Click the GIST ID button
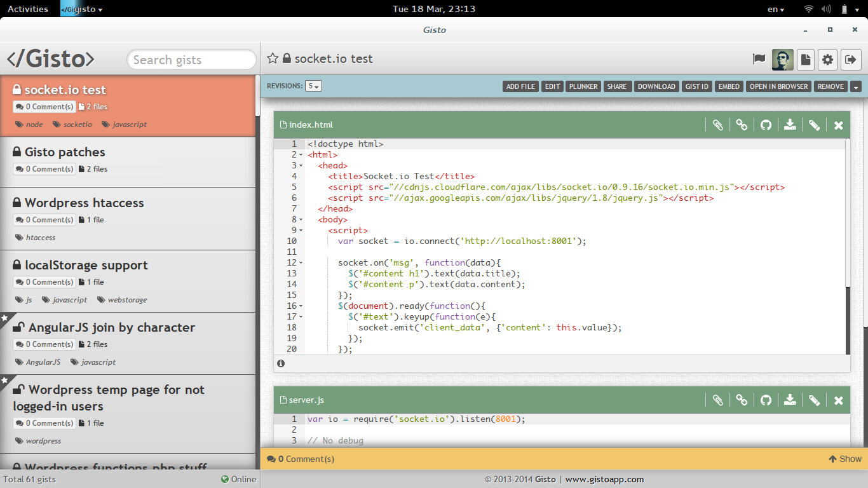The image size is (868, 488). (696, 86)
